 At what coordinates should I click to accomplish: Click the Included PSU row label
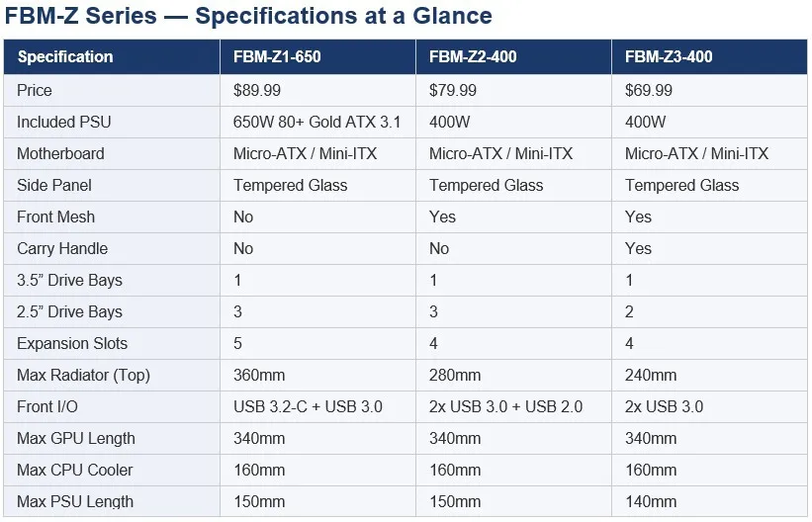click(x=112, y=122)
